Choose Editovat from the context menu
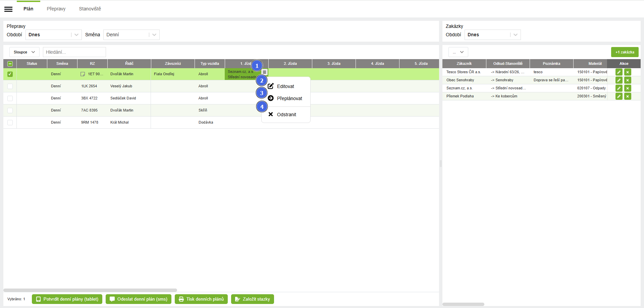The height and width of the screenshot is (308, 644). tap(286, 86)
